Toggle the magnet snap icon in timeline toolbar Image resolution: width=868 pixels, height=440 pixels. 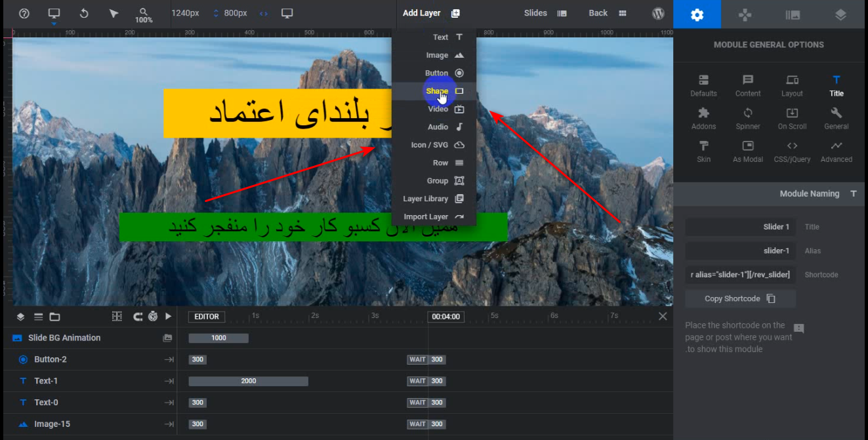pyautogui.click(x=138, y=316)
